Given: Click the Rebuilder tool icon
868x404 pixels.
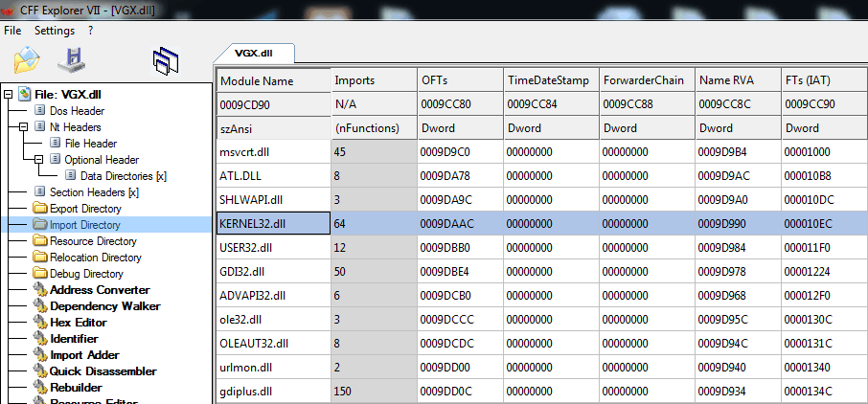Looking at the screenshot, I should (40, 387).
